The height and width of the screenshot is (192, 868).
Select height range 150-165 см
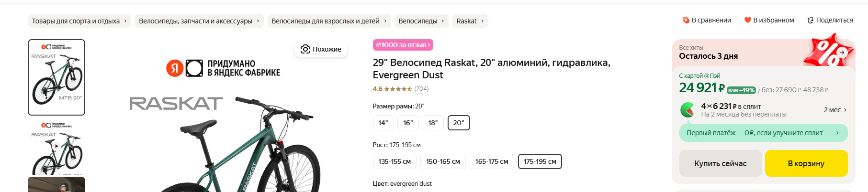point(443,161)
